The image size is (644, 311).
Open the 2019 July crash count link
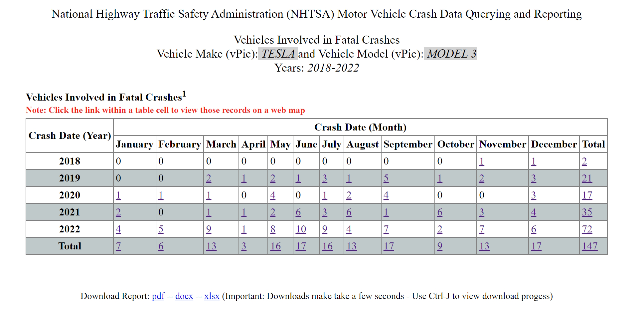[x=325, y=178]
